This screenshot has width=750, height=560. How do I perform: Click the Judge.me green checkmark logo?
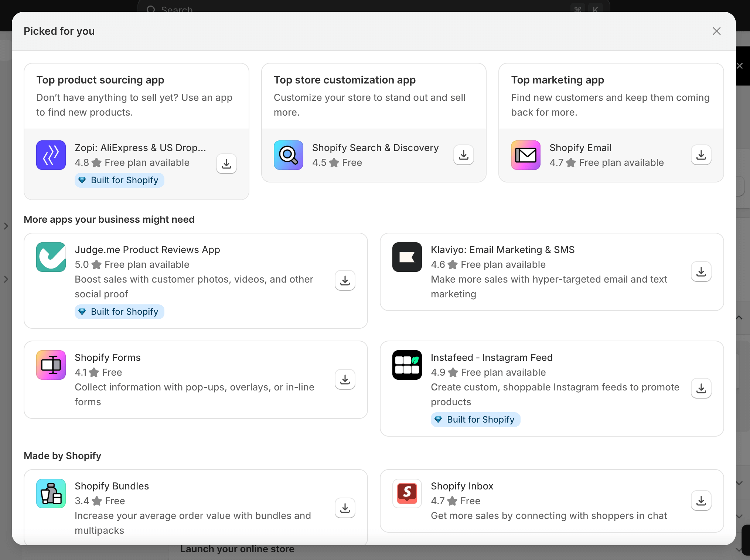click(51, 257)
